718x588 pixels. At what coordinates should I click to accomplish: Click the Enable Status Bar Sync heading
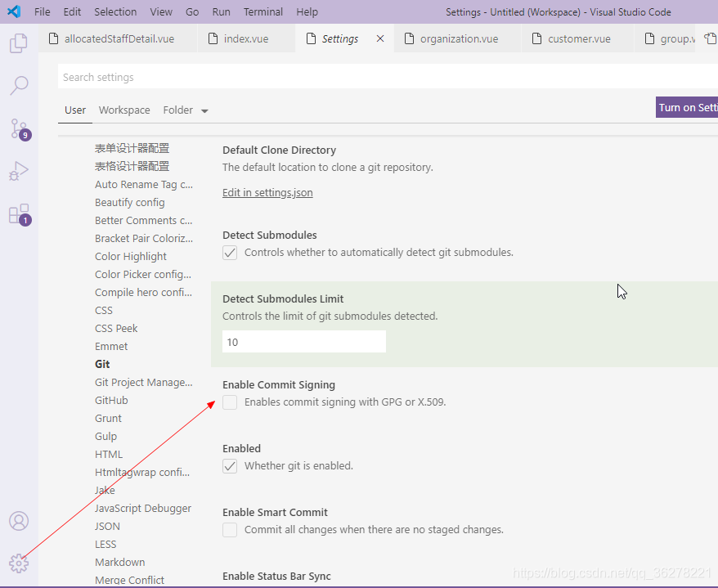[276, 577]
